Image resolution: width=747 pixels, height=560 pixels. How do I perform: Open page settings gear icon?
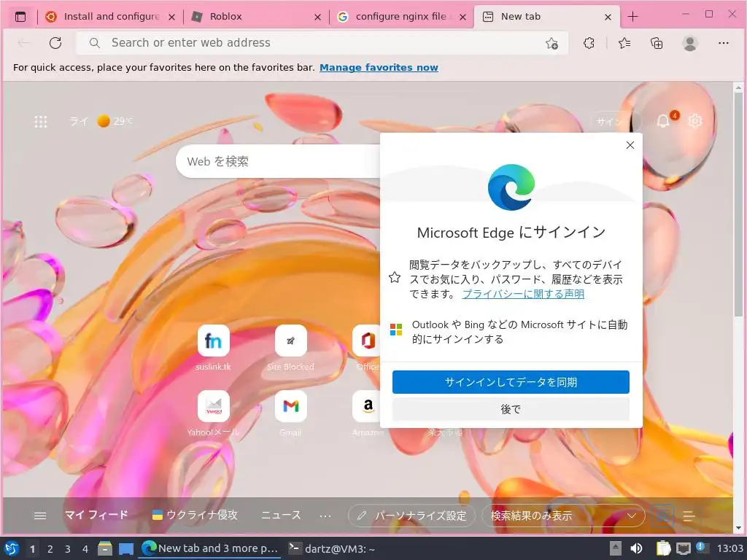(695, 121)
